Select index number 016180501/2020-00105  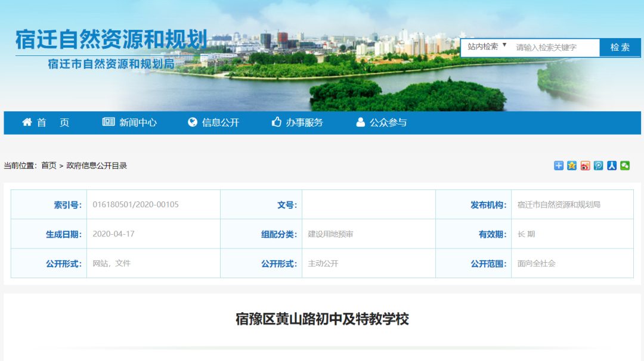[x=135, y=205]
